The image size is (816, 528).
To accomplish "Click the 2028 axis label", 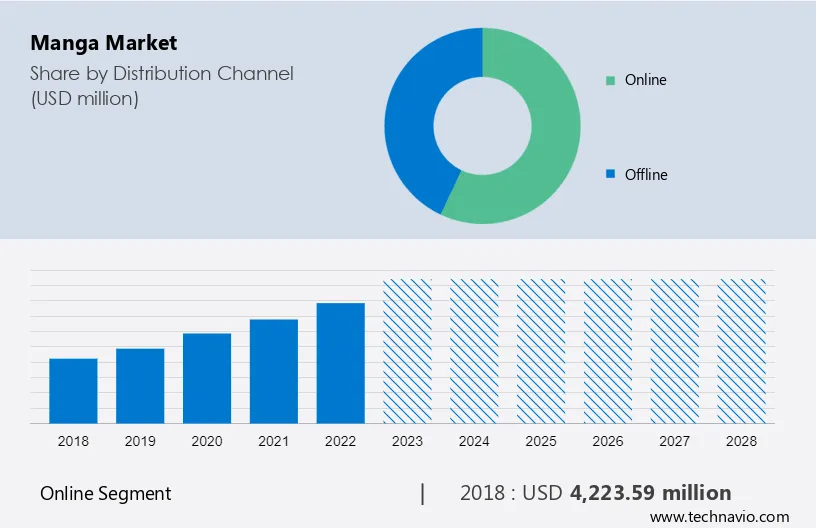I will tap(742, 441).
